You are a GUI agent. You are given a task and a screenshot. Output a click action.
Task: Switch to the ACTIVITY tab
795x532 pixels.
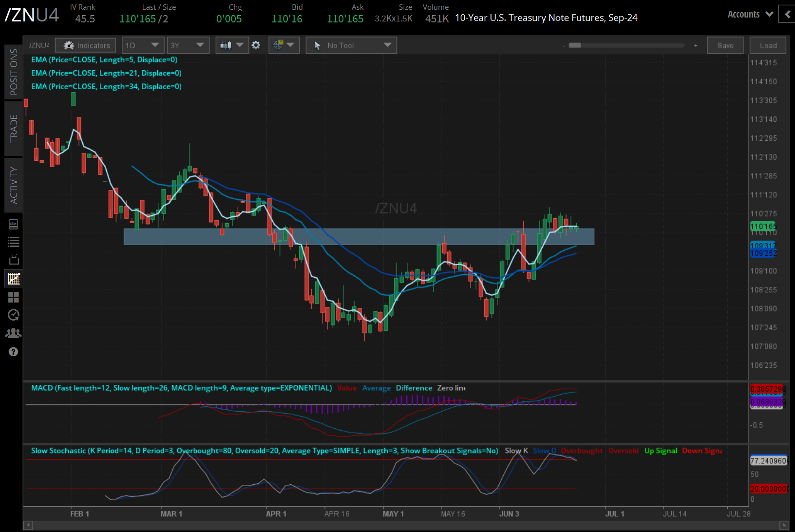click(14, 185)
